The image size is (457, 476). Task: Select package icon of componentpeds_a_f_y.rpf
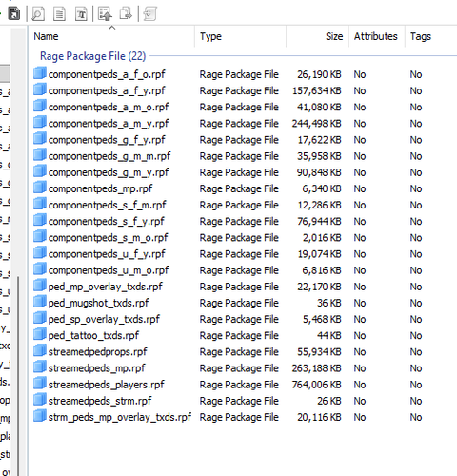(x=40, y=89)
